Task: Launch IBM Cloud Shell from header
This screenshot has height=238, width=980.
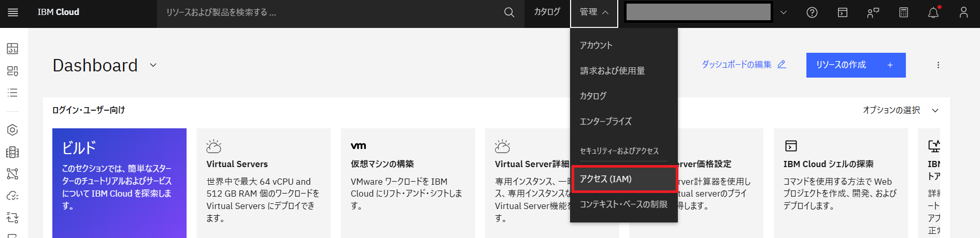Action: [843, 12]
